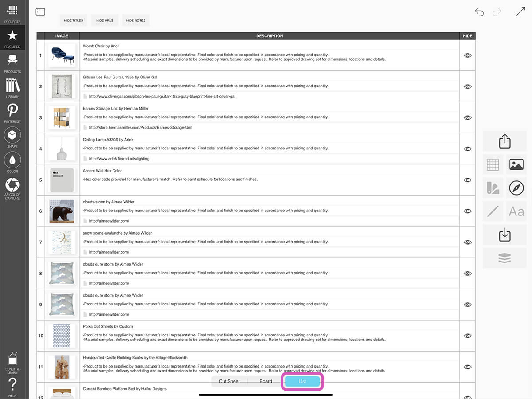Screen dimensions: 532x399
Task: Open the olivergal.com Gibson guitar URL
Action: click(x=162, y=96)
